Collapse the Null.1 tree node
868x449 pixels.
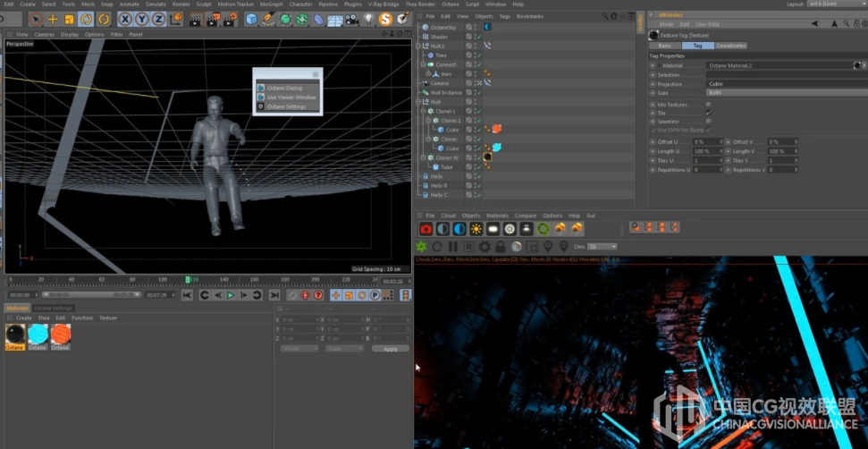pos(418,46)
